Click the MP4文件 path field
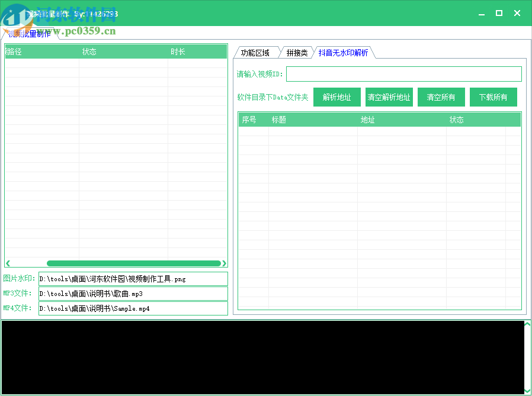The height and width of the screenshot is (396, 532). [133, 308]
